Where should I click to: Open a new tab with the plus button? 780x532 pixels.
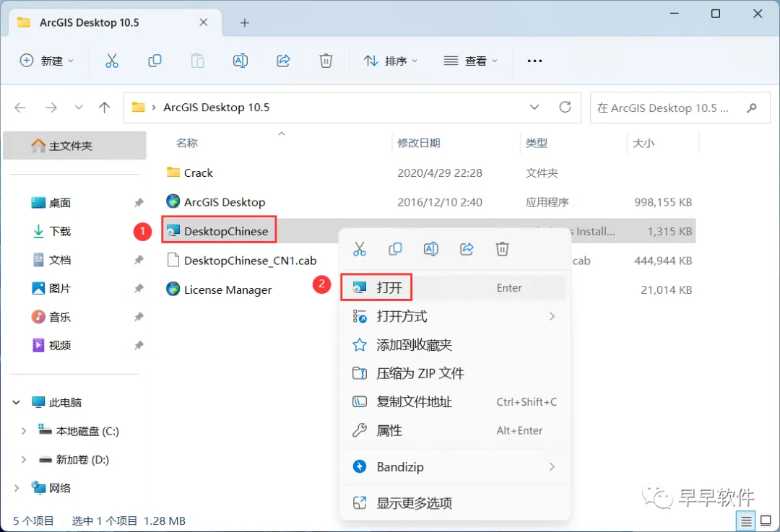244,23
